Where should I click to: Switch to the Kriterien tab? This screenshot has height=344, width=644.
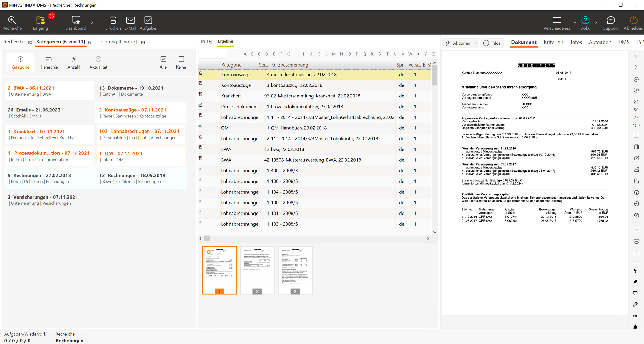pos(553,42)
